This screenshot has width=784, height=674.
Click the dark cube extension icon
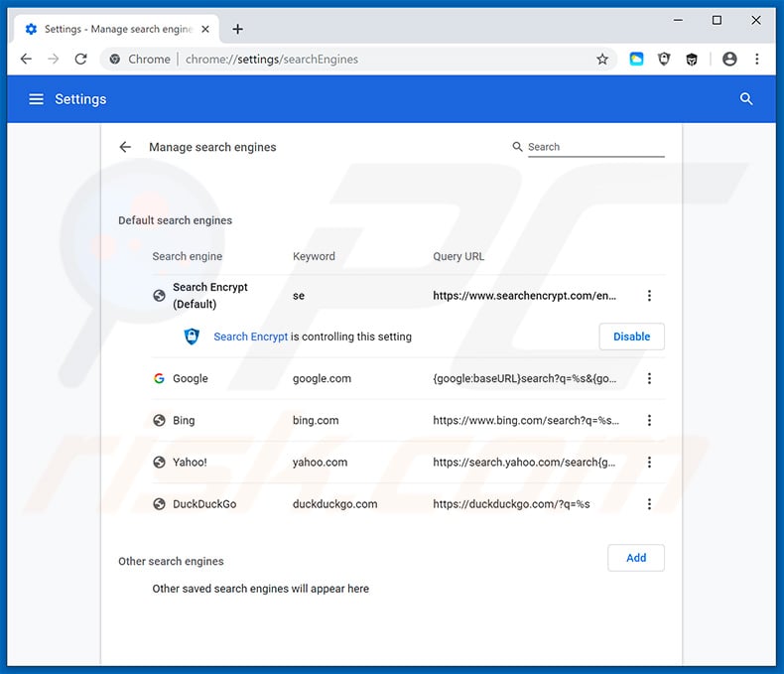pyautogui.click(x=692, y=60)
